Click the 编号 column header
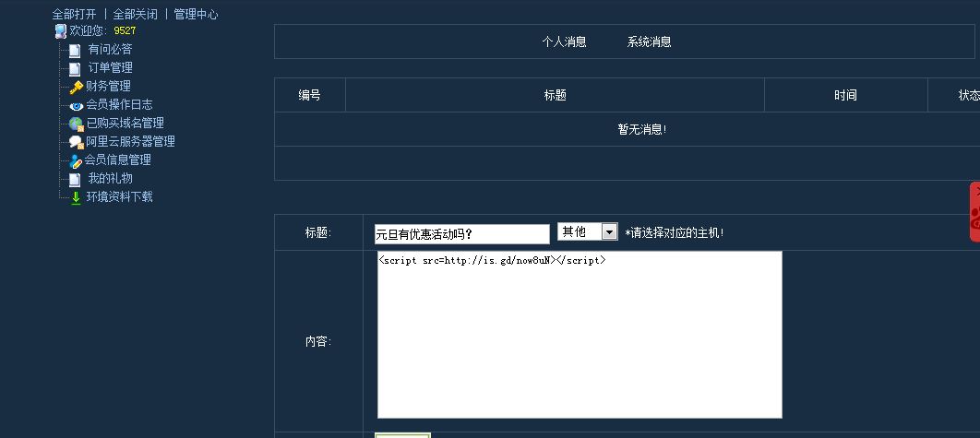 pyautogui.click(x=309, y=95)
